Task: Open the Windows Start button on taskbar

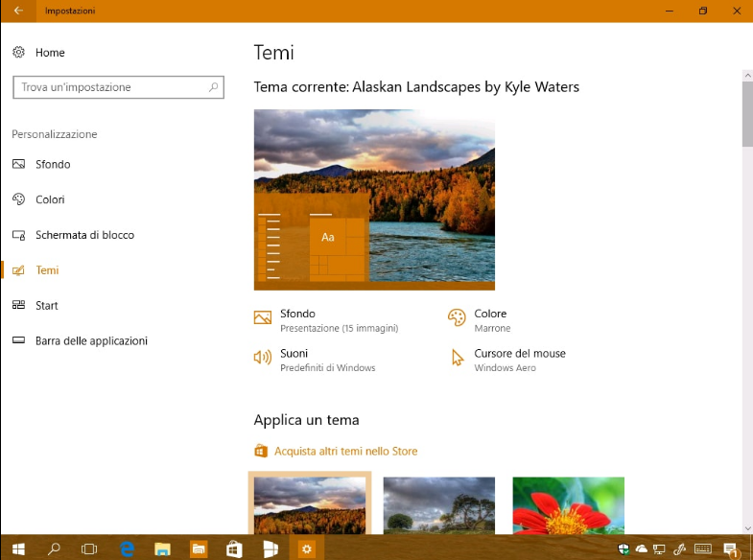Action: pyautogui.click(x=18, y=548)
